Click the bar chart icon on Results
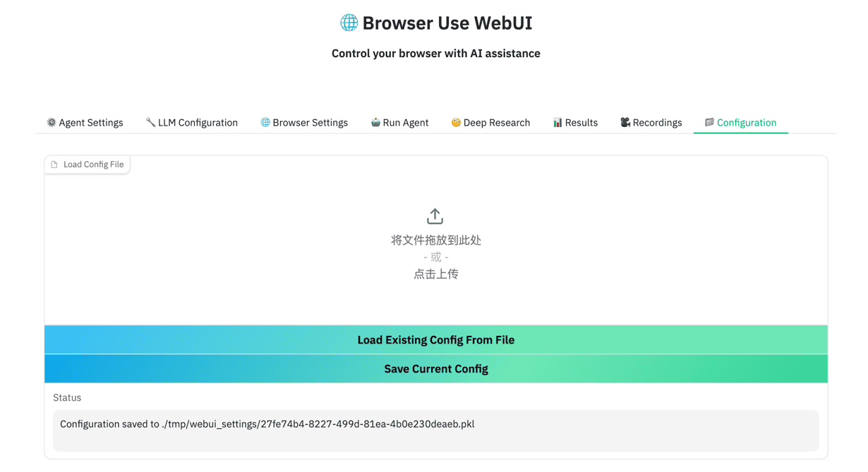Image resolution: width=868 pixels, height=472 pixels. click(x=557, y=122)
